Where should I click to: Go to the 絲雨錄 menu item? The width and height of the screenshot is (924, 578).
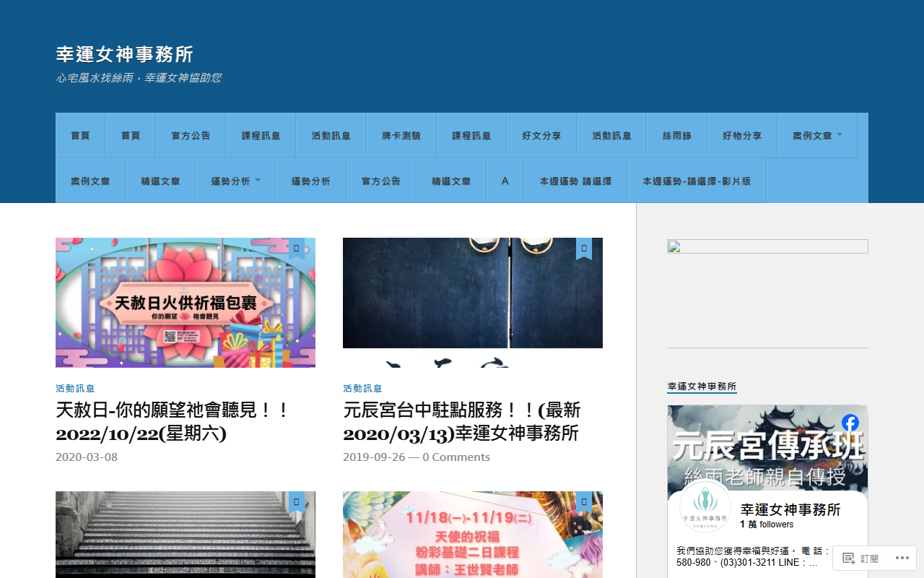(x=677, y=135)
